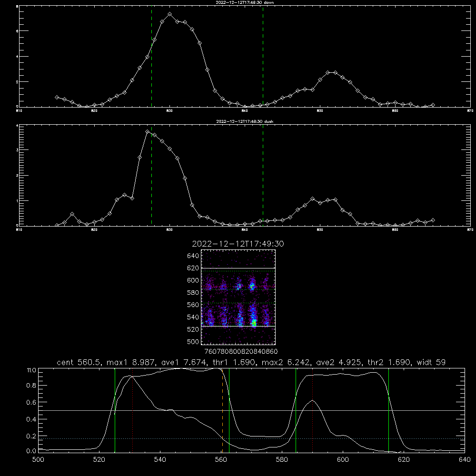476x476 pixels.
Task: Click the dusk plot x-axis label 810
Action: point(19,230)
